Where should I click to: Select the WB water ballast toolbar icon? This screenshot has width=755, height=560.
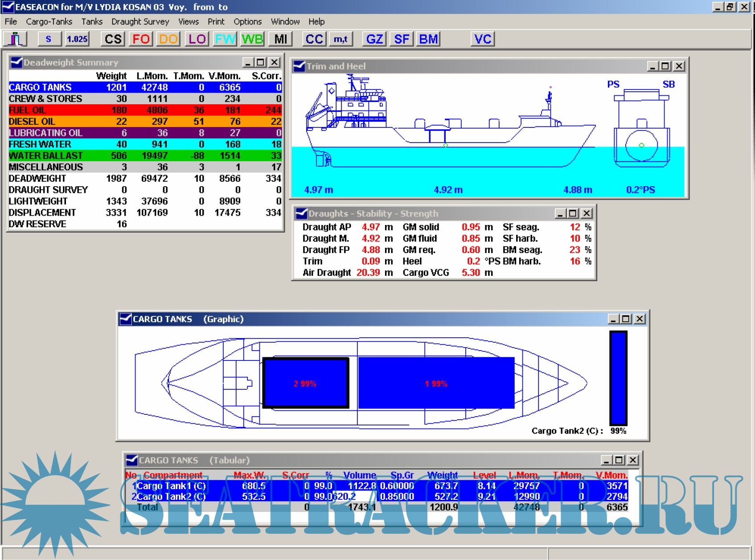[252, 39]
